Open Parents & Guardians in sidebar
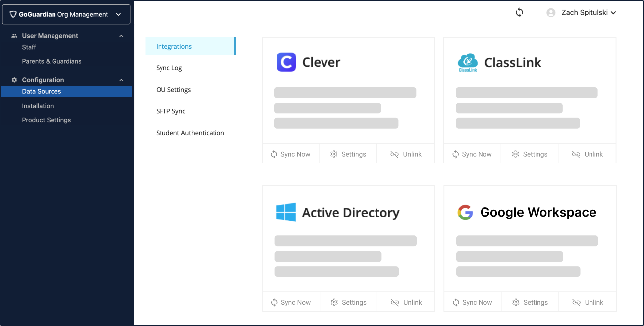 pos(52,61)
